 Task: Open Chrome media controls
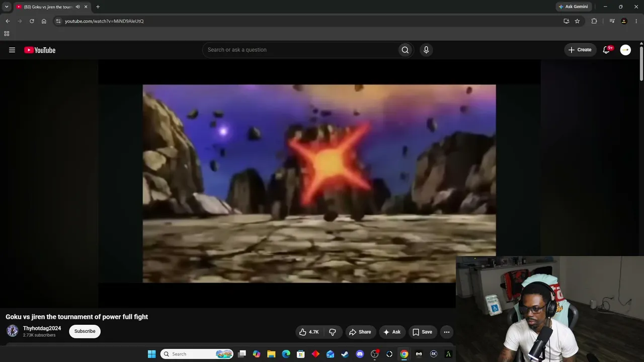click(x=612, y=21)
